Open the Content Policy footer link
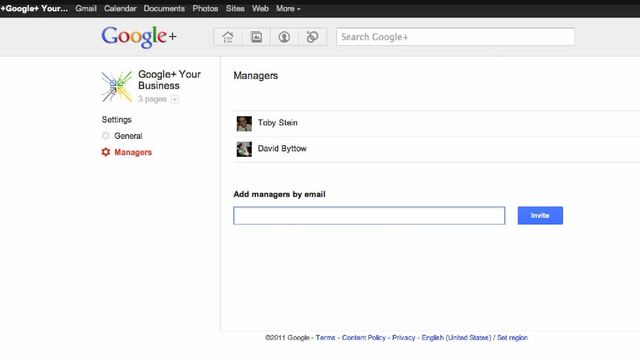The width and height of the screenshot is (640, 360). tap(364, 338)
